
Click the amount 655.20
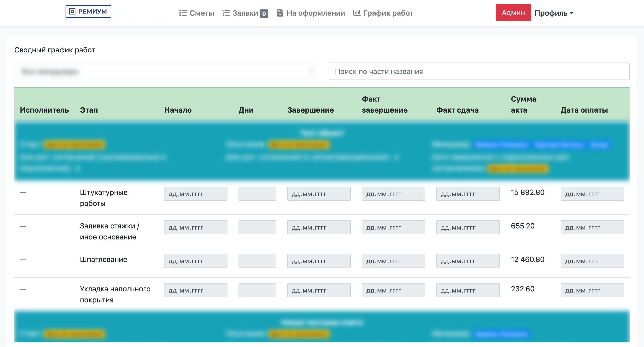523,226
